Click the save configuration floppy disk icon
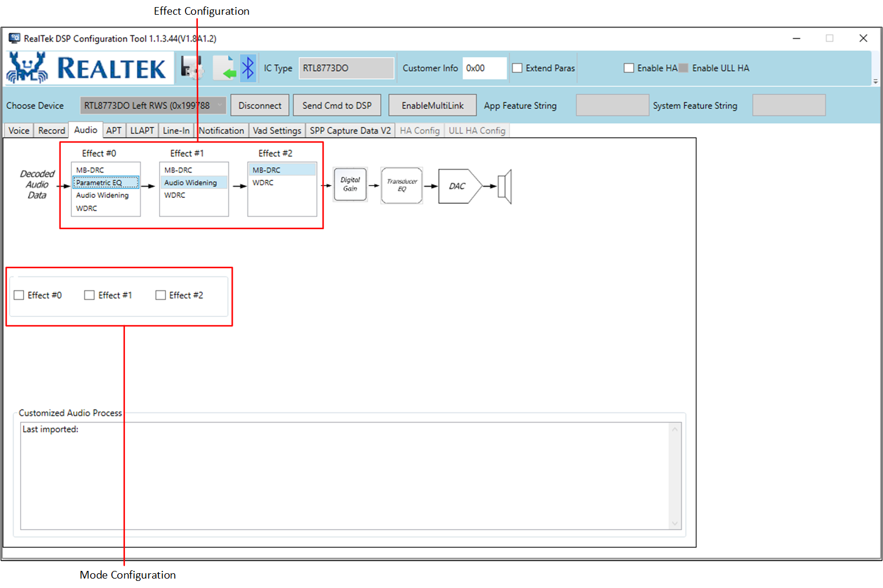The width and height of the screenshot is (883, 588). tap(191, 68)
